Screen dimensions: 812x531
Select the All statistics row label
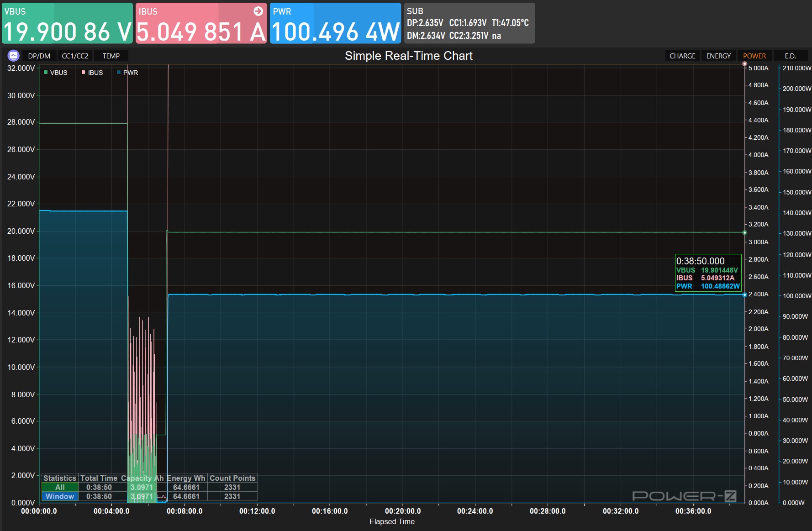tap(60, 487)
